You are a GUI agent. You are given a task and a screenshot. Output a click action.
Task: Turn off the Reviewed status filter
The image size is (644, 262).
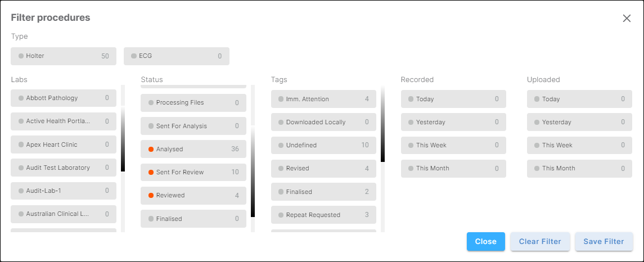point(193,195)
